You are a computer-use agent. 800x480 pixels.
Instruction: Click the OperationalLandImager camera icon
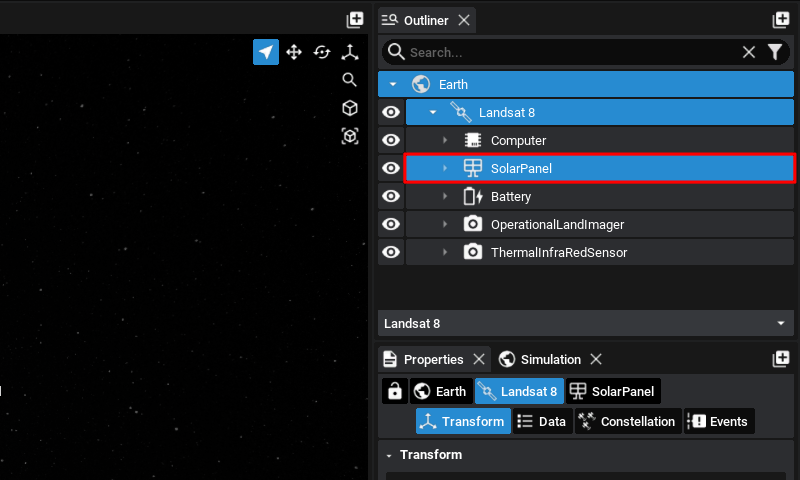click(x=473, y=224)
